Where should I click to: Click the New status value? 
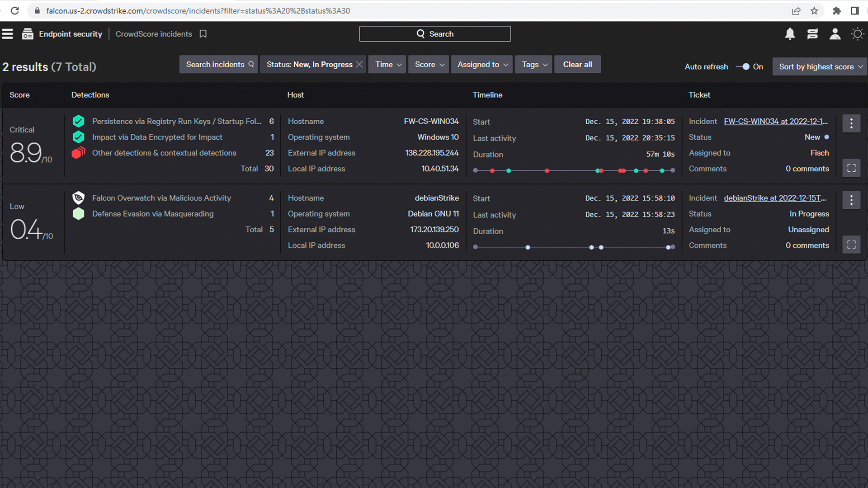tap(812, 137)
